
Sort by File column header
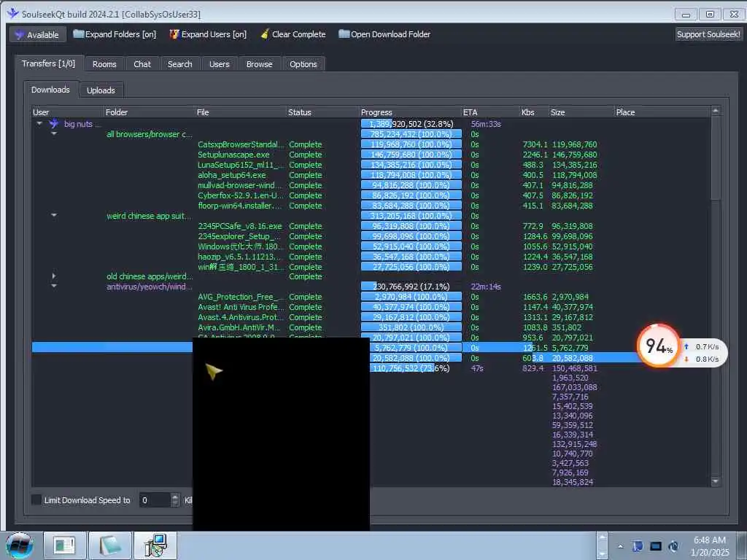point(241,112)
